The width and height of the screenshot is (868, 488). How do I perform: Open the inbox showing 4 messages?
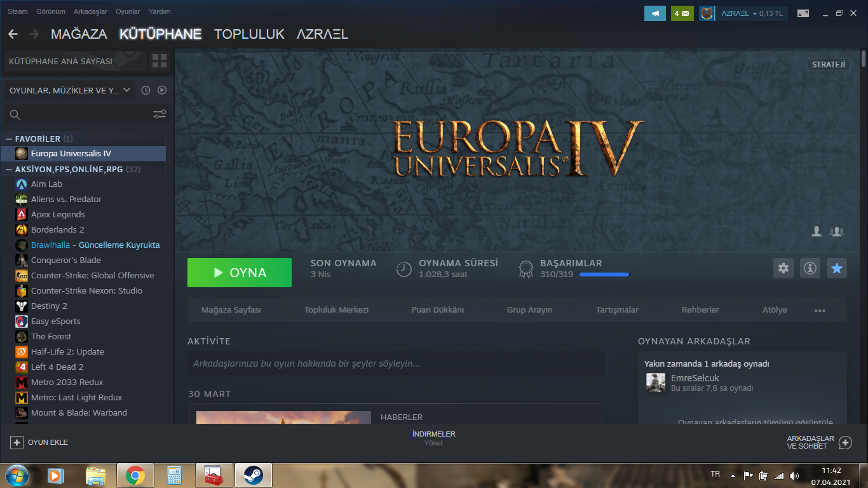(x=682, y=13)
